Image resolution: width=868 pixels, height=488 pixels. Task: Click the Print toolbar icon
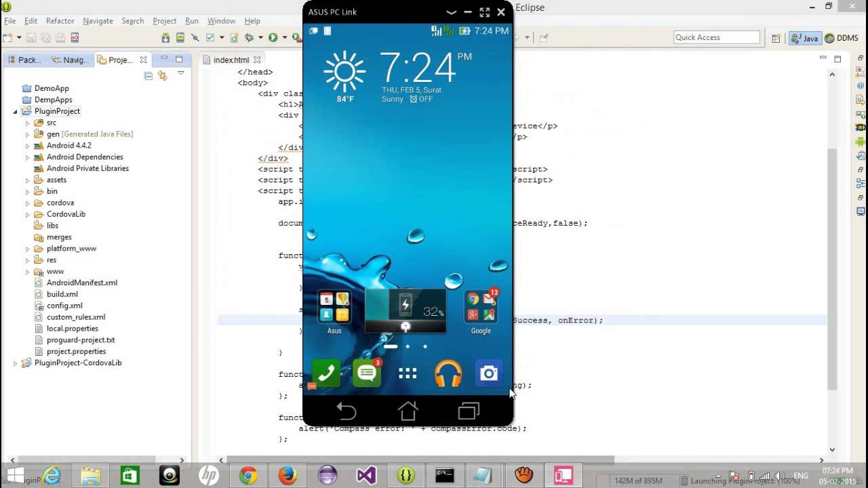click(60, 38)
